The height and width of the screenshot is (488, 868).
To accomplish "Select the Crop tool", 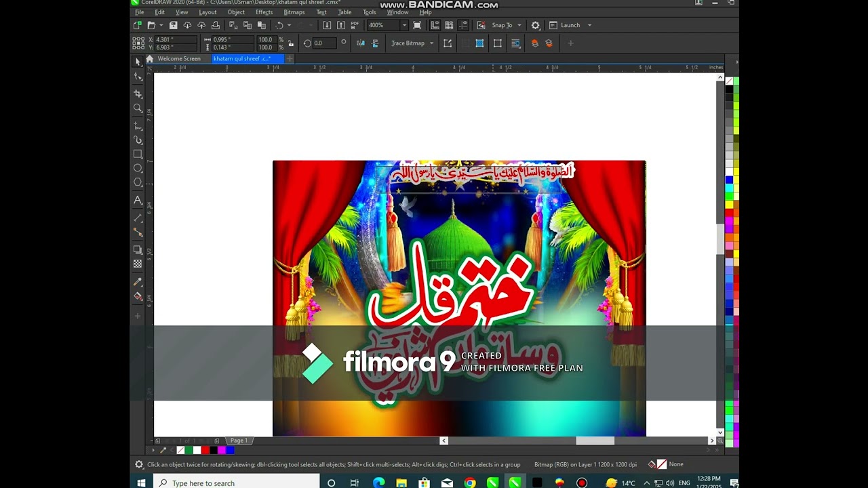I will tap(138, 94).
